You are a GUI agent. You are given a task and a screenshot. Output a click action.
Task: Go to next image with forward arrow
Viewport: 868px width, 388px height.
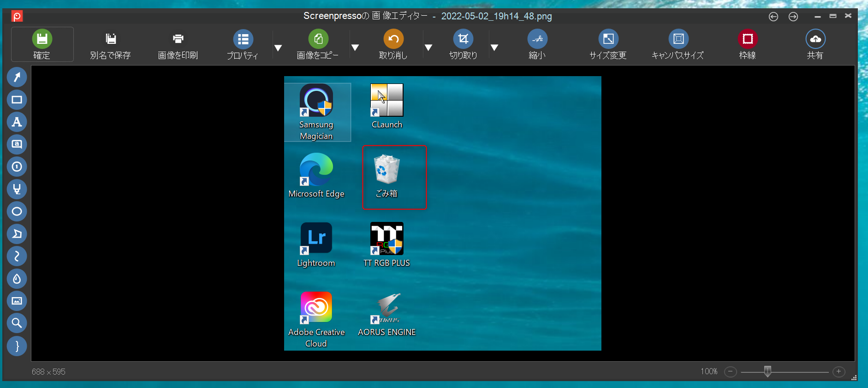coord(793,17)
